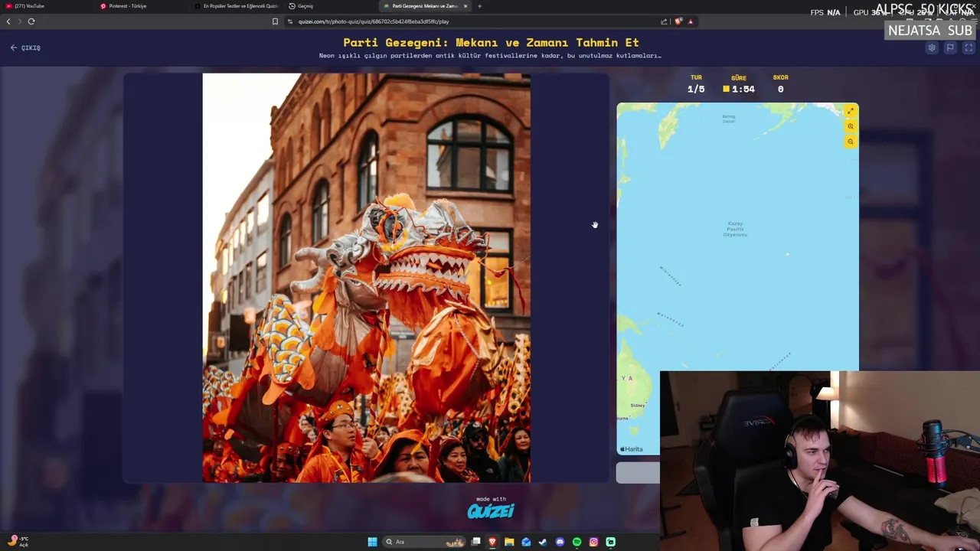Screen dimensions: 980x551
Task: Open File Explorer from taskbar
Action: [509, 542]
